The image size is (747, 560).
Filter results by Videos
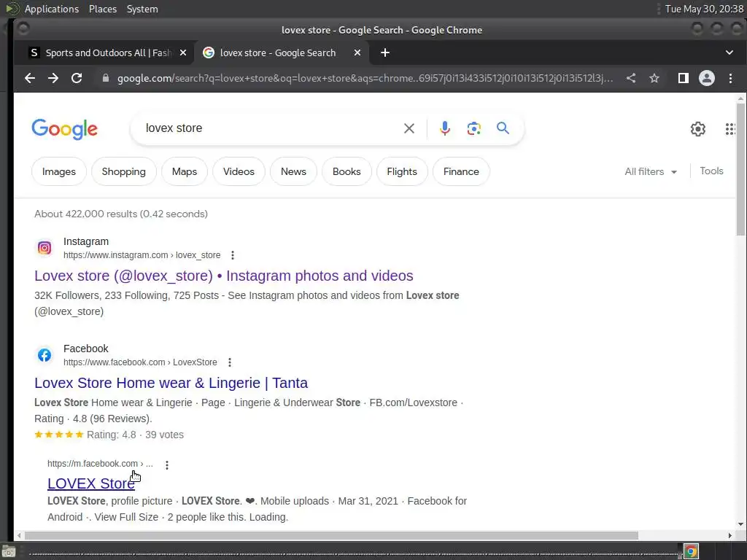point(239,171)
